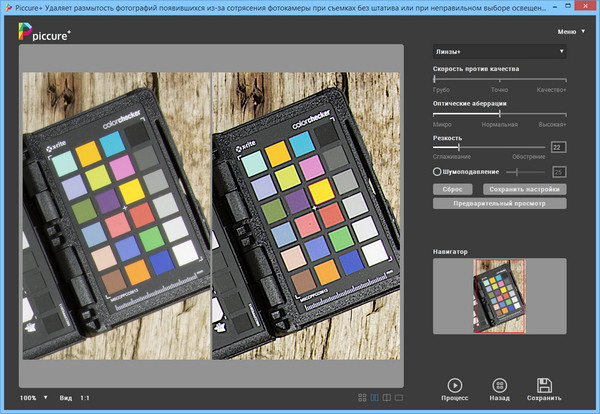Open the 100% zoom level dropdown
The width and height of the screenshot is (600, 414).
click(34, 398)
